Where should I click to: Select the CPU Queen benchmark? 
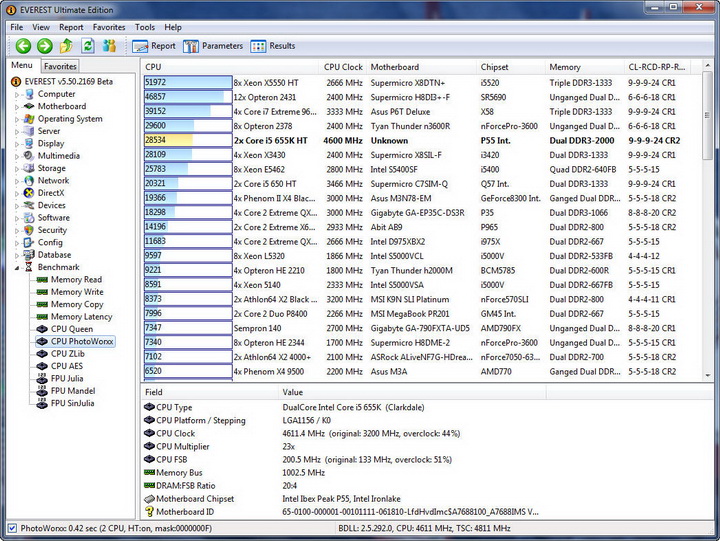(72, 329)
